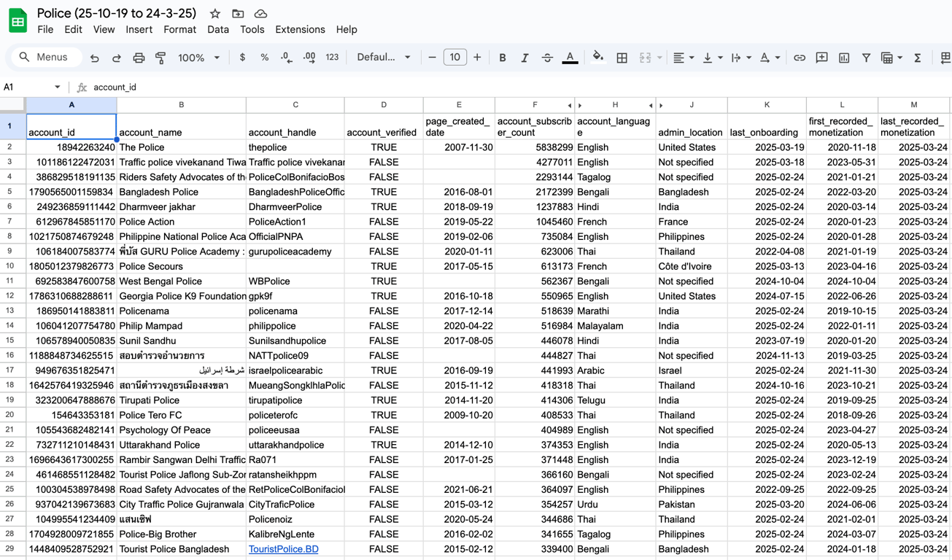Viewport: 952px width, 560px height.
Task: Open the Default font dropdown
Action: [x=384, y=58]
